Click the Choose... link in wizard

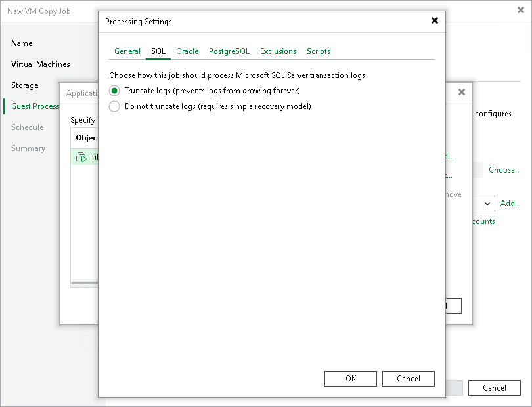pos(504,170)
